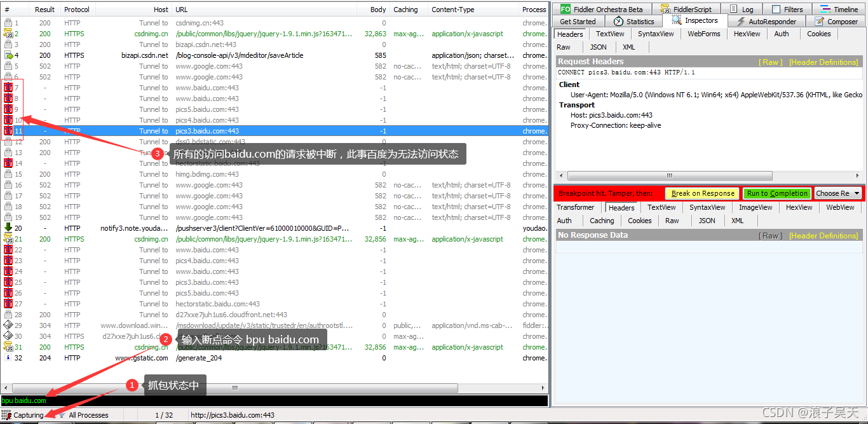This screenshot has height=424, width=868.
Task: Open the Fiddler Orchestra Beta tab icon
Action: 565,10
